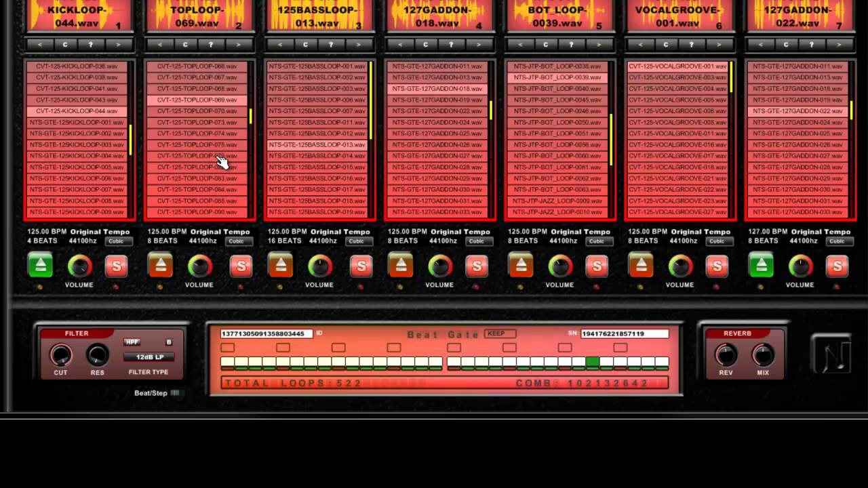This screenshot has height=488, width=868.
Task: Go to previous loop on TOPLOOP track 2
Action: (x=159, y=45)
